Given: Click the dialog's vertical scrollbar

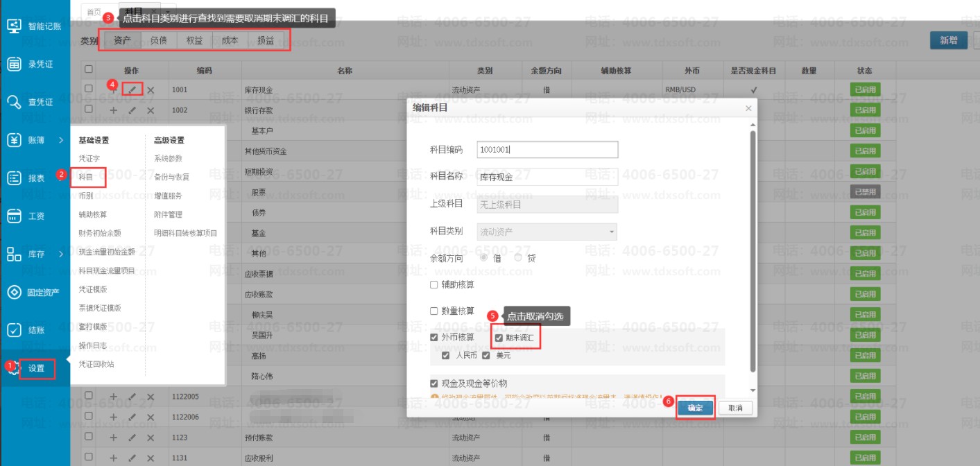Looking at the screenshot, I should click(752, 250).
